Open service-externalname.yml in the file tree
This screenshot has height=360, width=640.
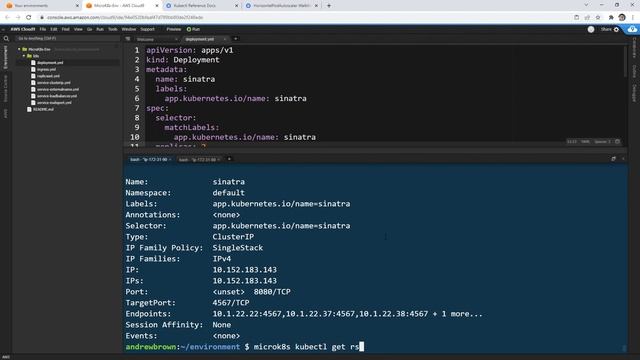[x=58, y=89]
